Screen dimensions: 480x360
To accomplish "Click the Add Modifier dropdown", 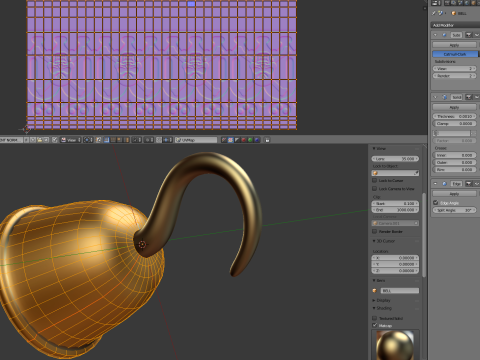I will 455,25.
